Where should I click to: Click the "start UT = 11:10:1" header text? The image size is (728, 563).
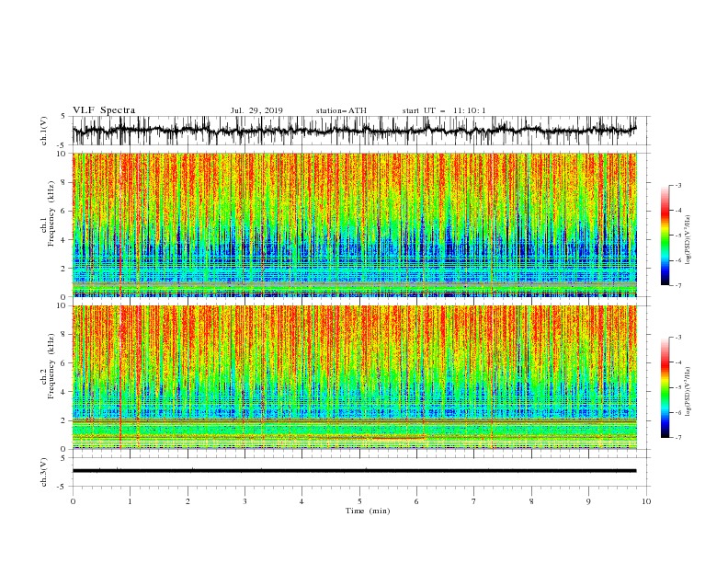click(x=444, y=110)
